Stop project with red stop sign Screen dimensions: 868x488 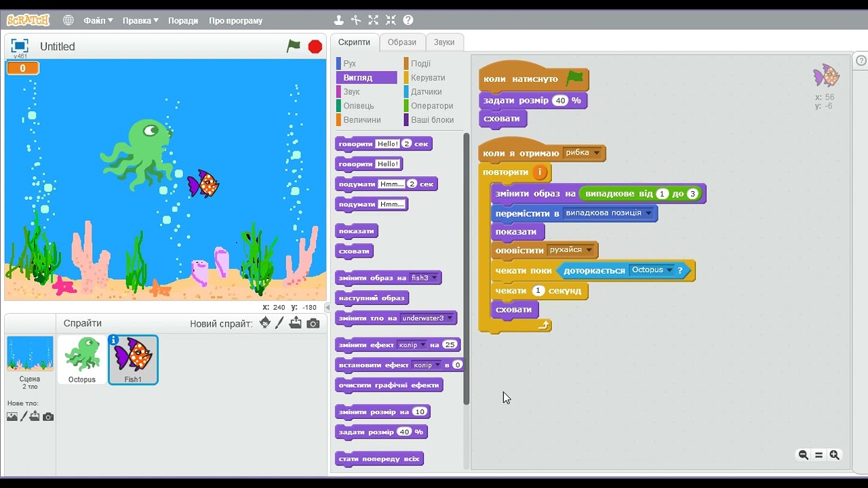click(315, 46)
